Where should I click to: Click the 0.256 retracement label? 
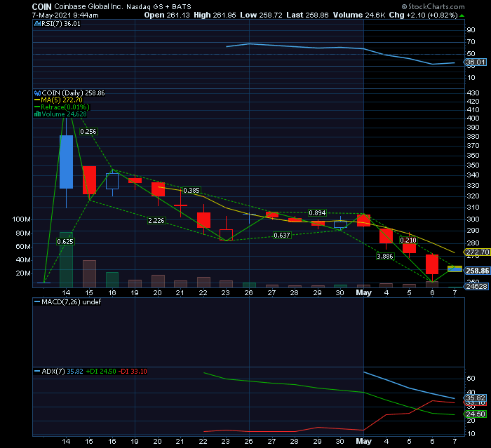[88, 132]
